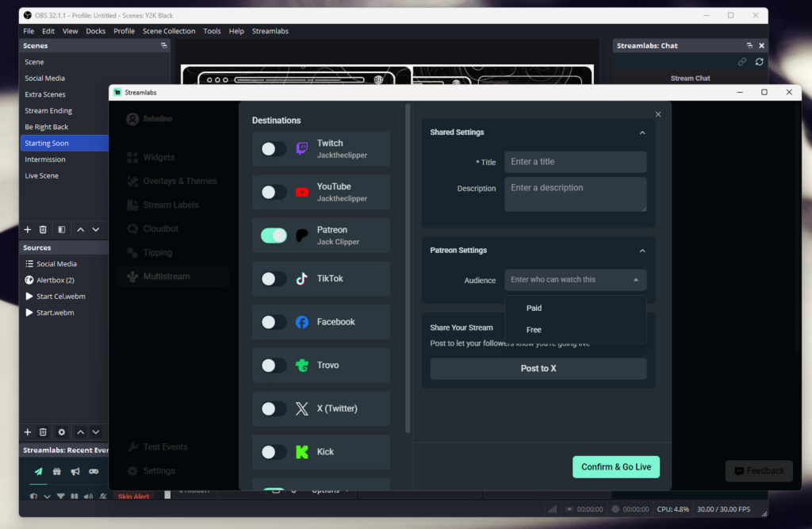812x529 pixels.
Task: Delete selected source using Sources trash icon
Action: [x=43, y=432]
